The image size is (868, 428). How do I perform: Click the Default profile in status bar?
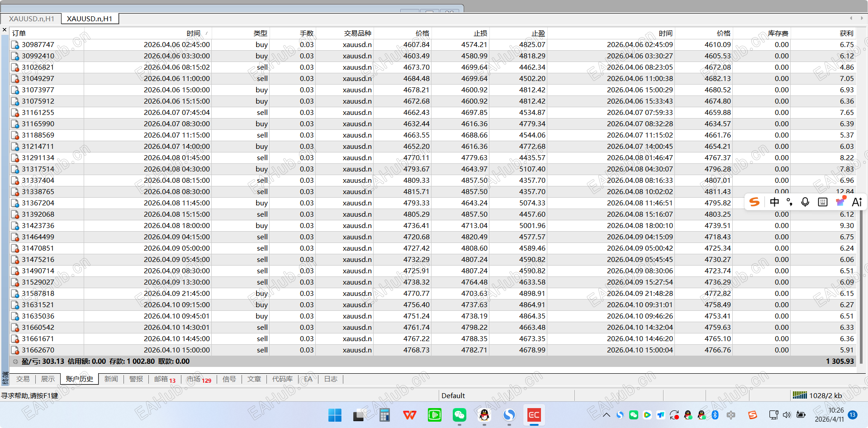453,395
